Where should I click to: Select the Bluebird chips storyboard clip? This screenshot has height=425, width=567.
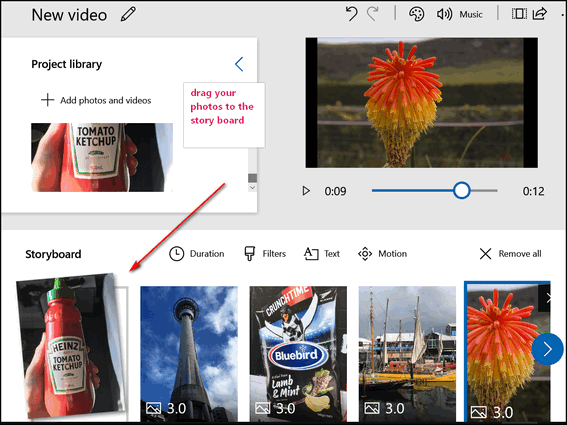298,354
